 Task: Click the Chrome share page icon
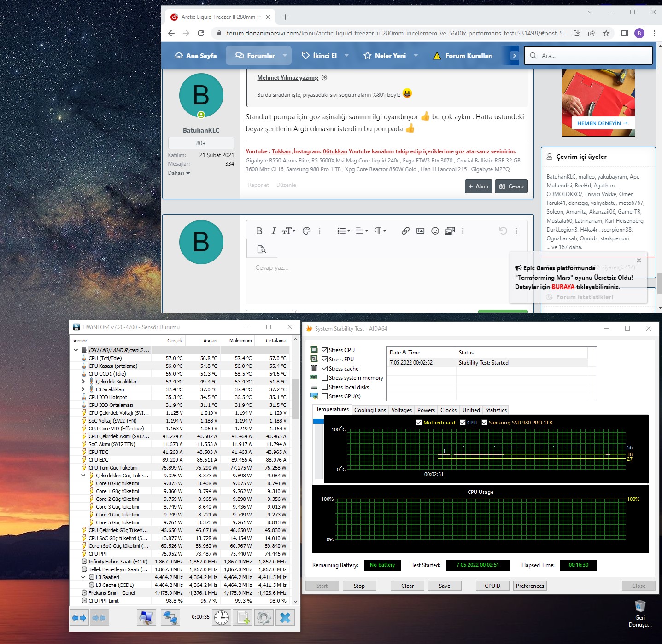592,33
